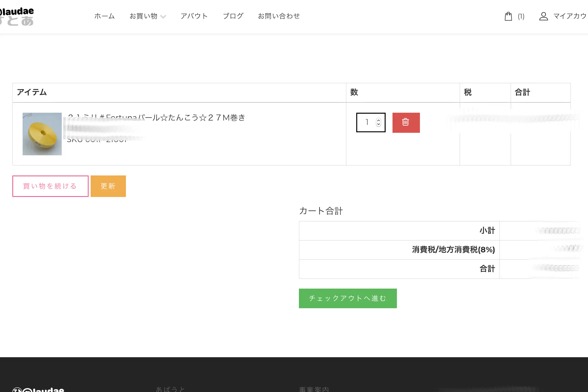Increase quantity with the stepper up arrow
The width and height of the screenshot is (588, 392).
(x=378, y=120)
